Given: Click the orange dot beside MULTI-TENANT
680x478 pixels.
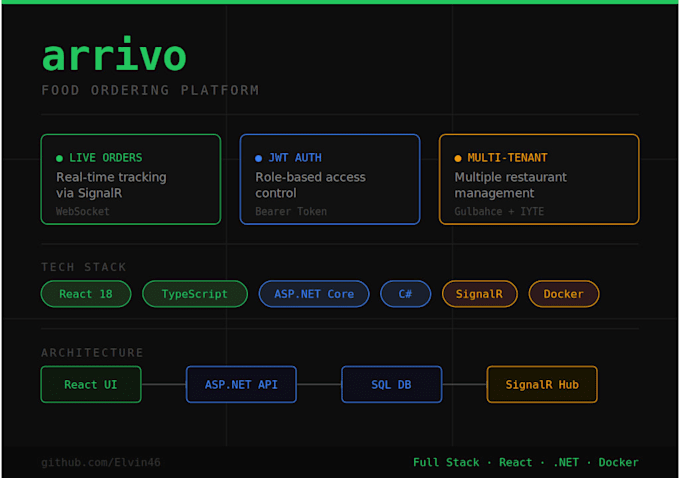Looking at the screenshot, I should (458, 158).
